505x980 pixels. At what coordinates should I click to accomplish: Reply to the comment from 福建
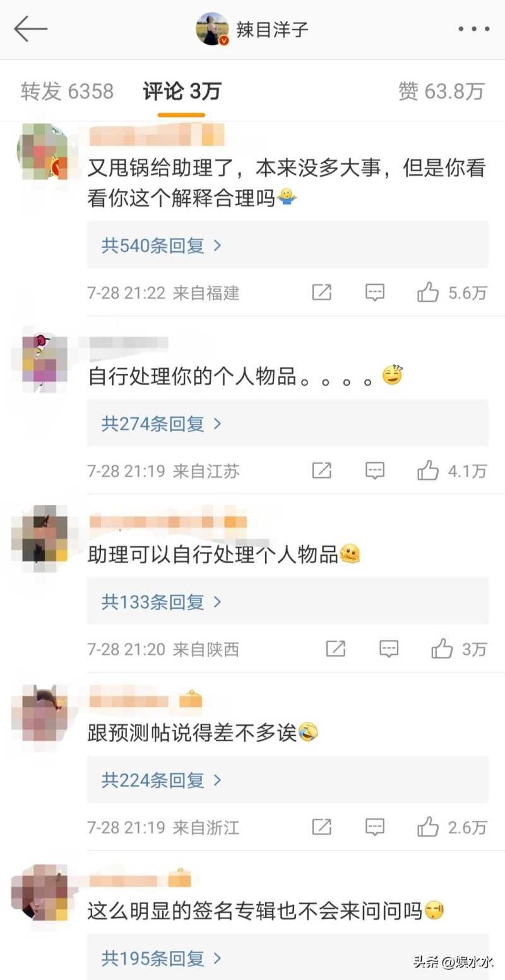(x=375, y=292)
